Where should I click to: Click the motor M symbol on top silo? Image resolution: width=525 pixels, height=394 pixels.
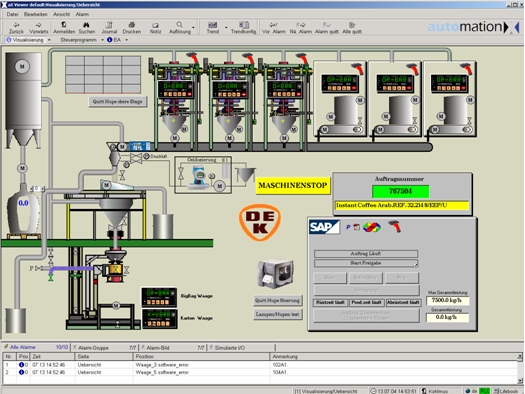click(x=22, y=66)
